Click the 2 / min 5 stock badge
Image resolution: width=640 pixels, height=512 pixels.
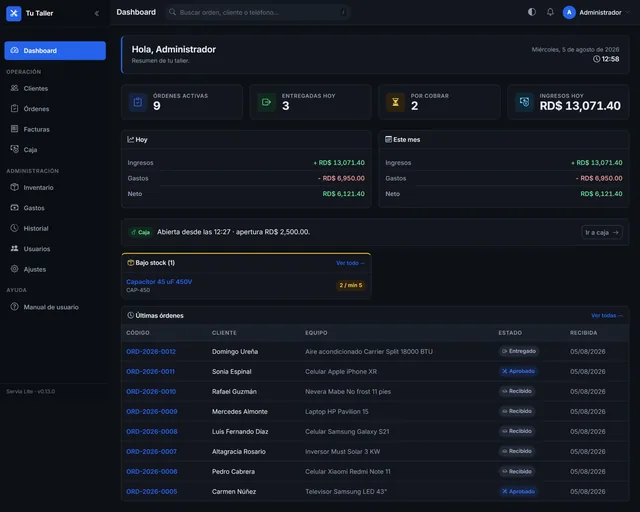(351, 285)
